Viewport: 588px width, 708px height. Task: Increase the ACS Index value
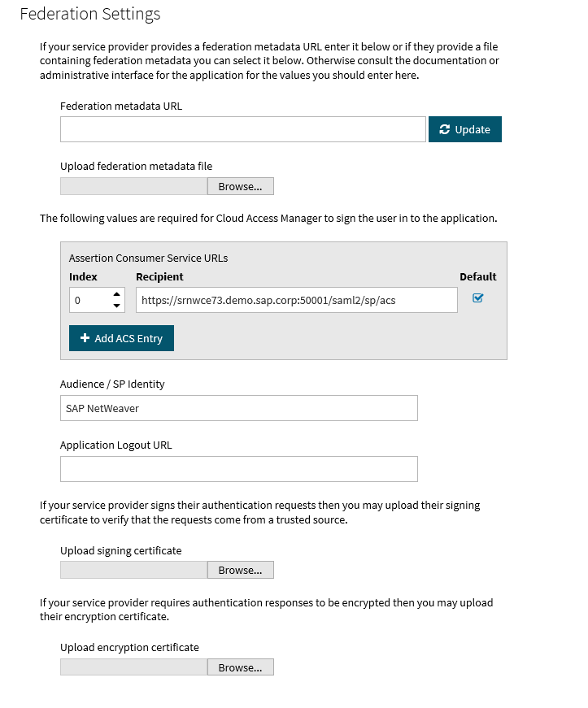[x=117, y=294]
